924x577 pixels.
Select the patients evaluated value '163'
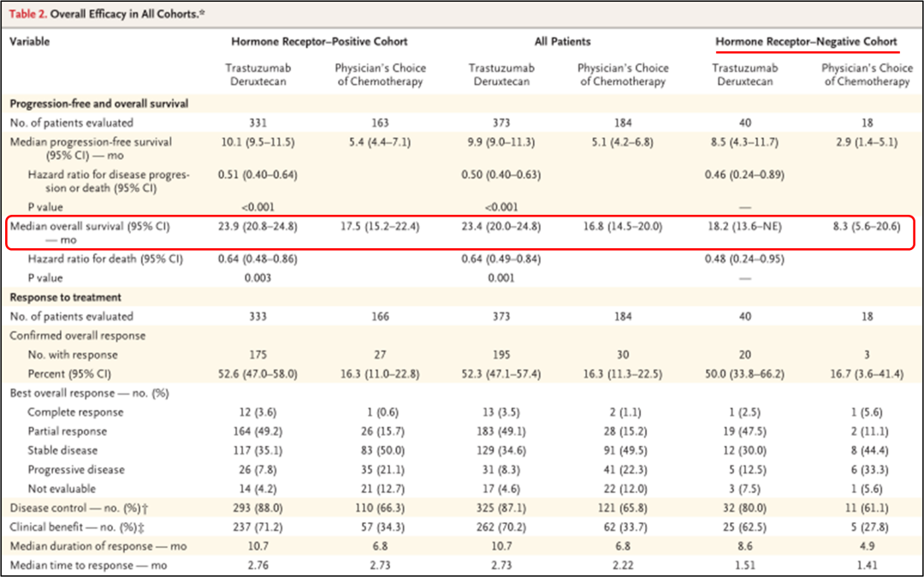click(x=380, y=122)
